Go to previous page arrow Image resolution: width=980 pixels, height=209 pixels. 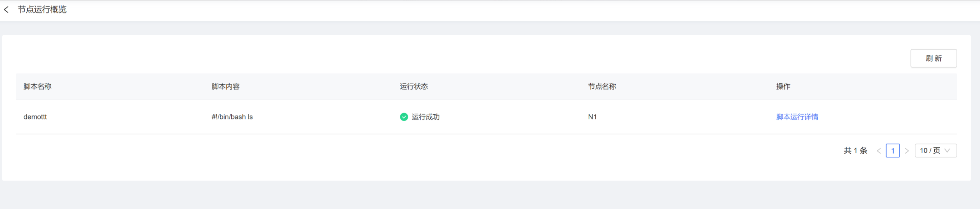[x=878, y=151]
